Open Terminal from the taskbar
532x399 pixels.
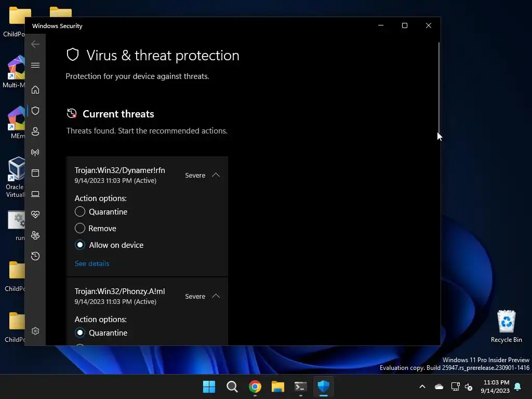point(301,387)
